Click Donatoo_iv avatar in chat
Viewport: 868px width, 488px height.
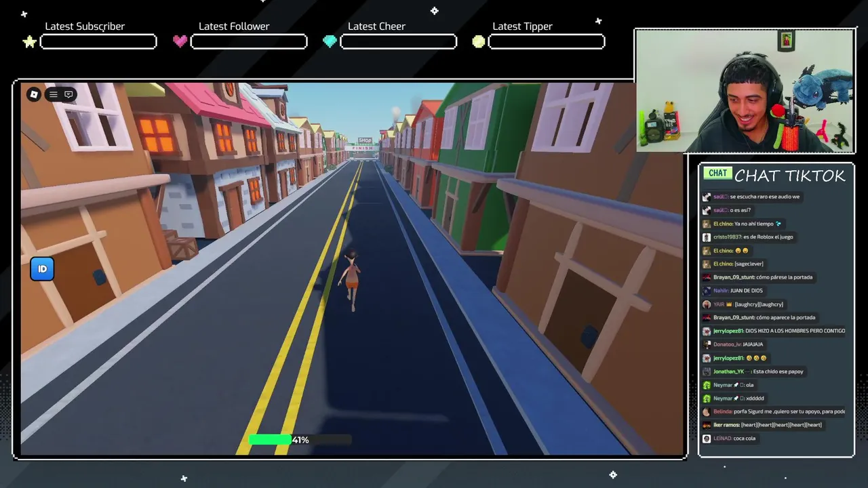coord(707,344)
